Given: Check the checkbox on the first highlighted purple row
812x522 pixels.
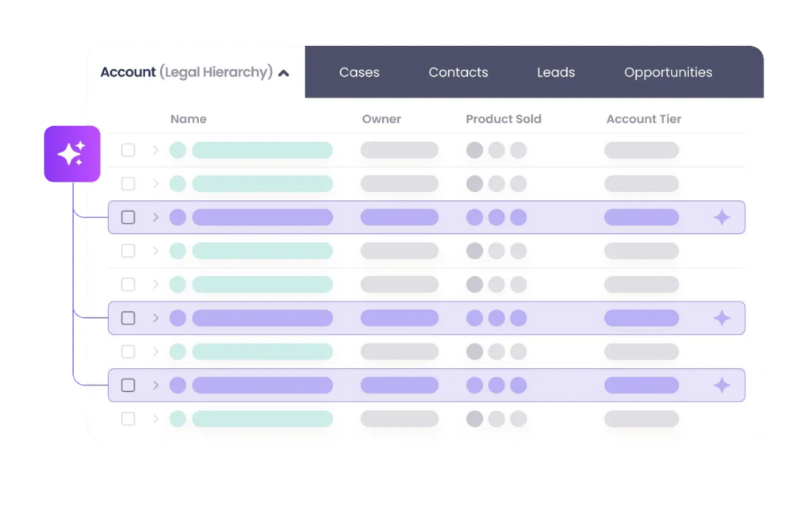Looking at the screenshot, I should coord(128,217).
